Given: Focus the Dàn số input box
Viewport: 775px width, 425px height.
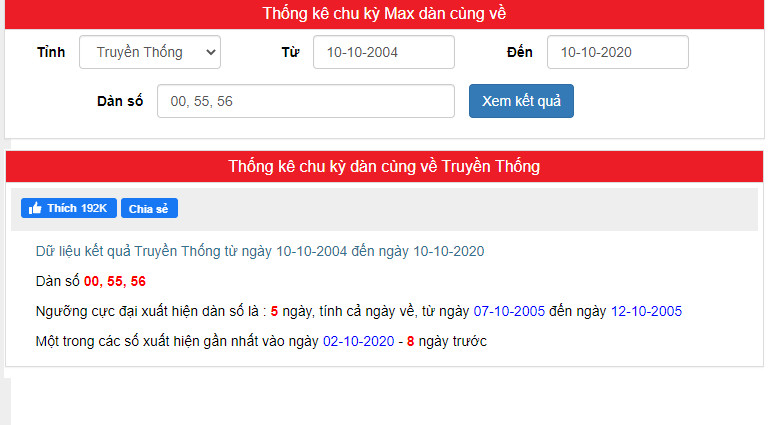Looking at the screenshot, I should [305, 101].
